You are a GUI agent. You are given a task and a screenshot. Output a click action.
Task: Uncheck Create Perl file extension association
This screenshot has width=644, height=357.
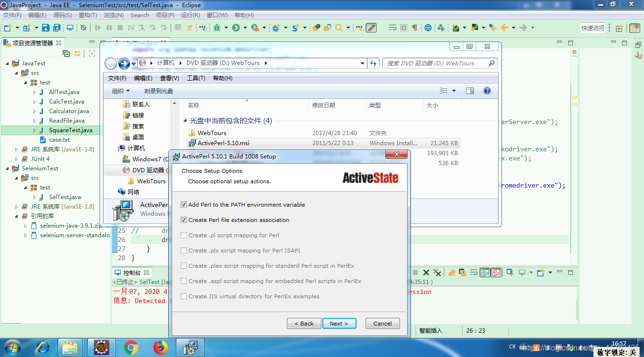184,220
